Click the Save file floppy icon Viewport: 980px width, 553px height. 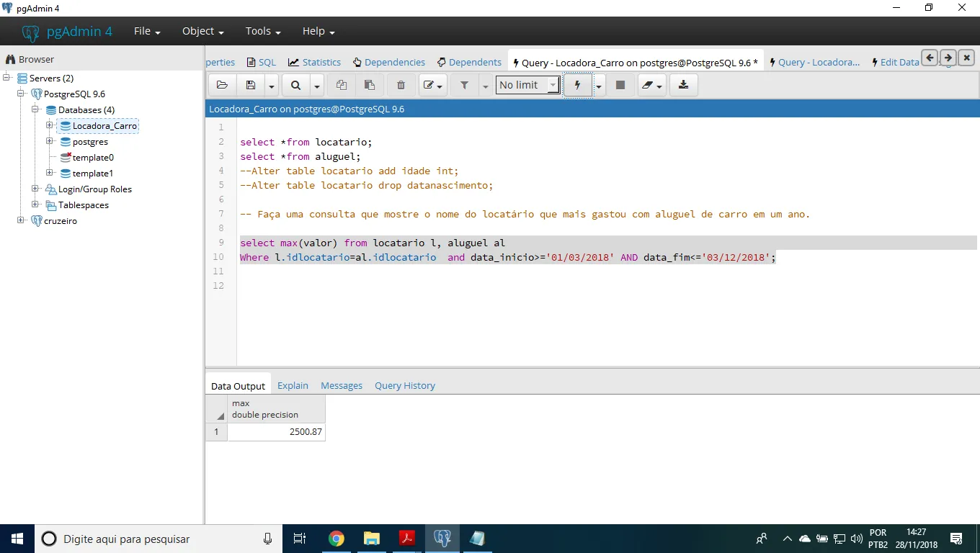(x=251, y=85)
